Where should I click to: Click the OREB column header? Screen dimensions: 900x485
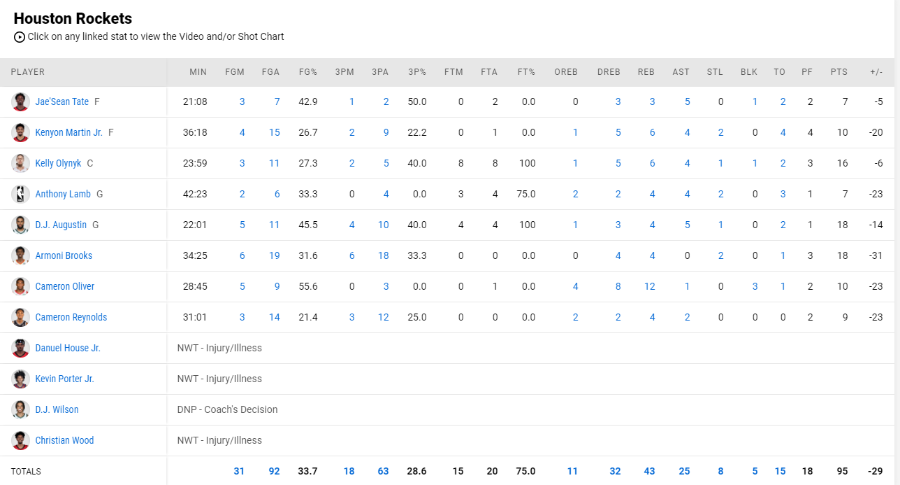click(x=566, y=72)
